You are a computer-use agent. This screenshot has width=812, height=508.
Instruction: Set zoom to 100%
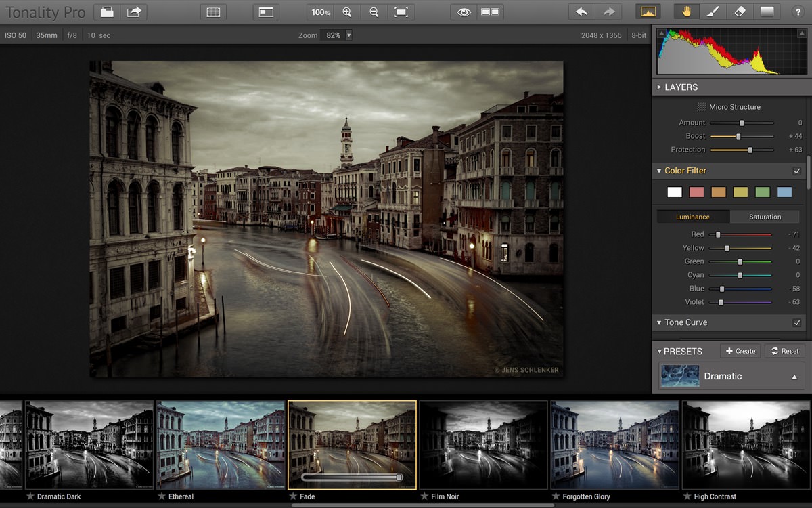tap(321, 12)
